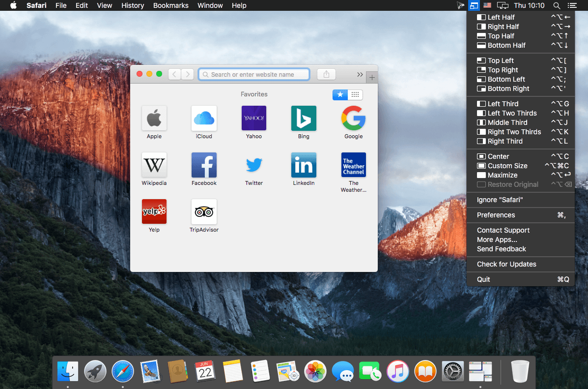Select Middle Third option
Image resolution: width=588 pixels, height=389 pixels.
521,122
